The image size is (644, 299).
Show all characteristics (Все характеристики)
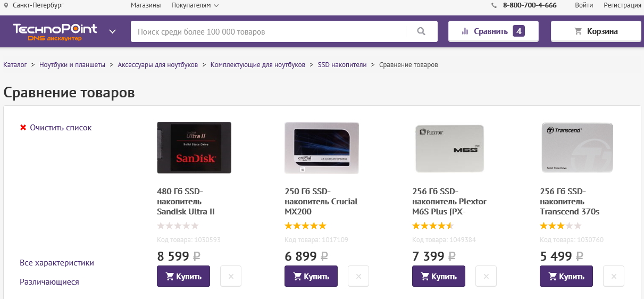tap(57, 263)
